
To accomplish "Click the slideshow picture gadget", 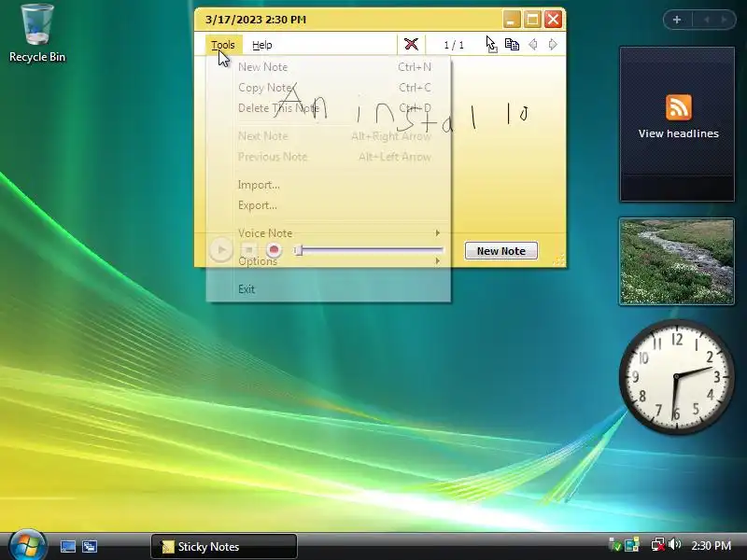I will (676, 261).
